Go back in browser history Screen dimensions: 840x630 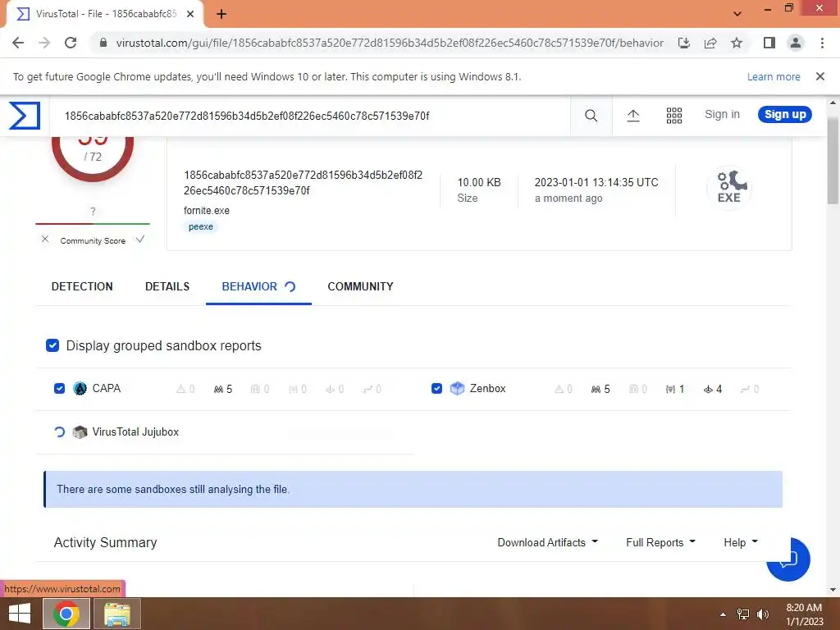[x=18, y=43]
